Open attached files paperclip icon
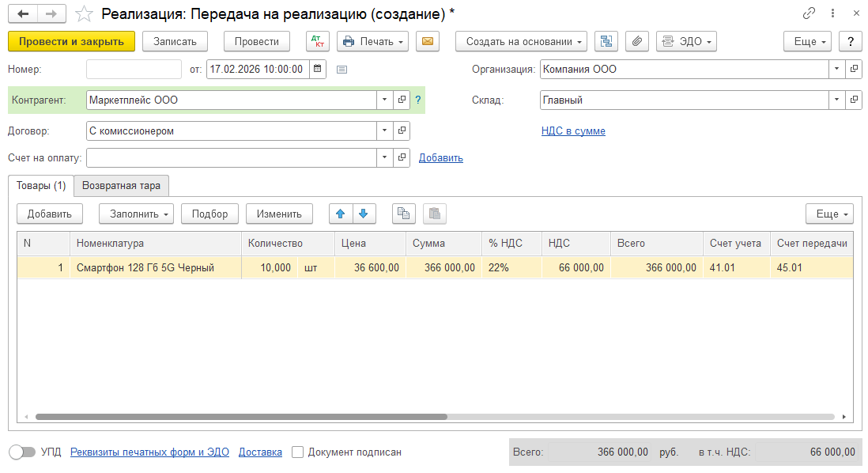Image resolution: width=868 pixels, height=473 pixels. tap(637, 42)
